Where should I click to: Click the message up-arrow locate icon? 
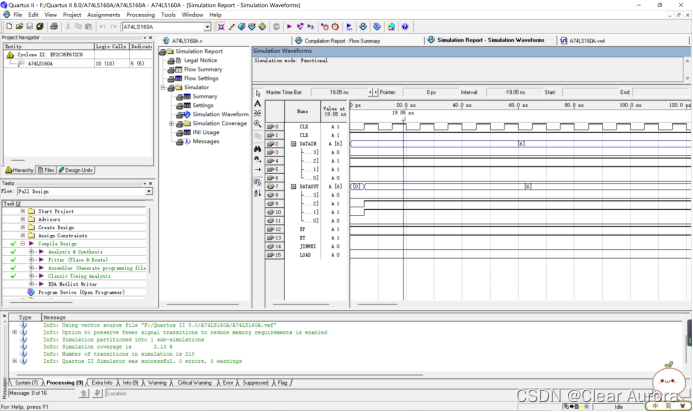coord(84,393)
